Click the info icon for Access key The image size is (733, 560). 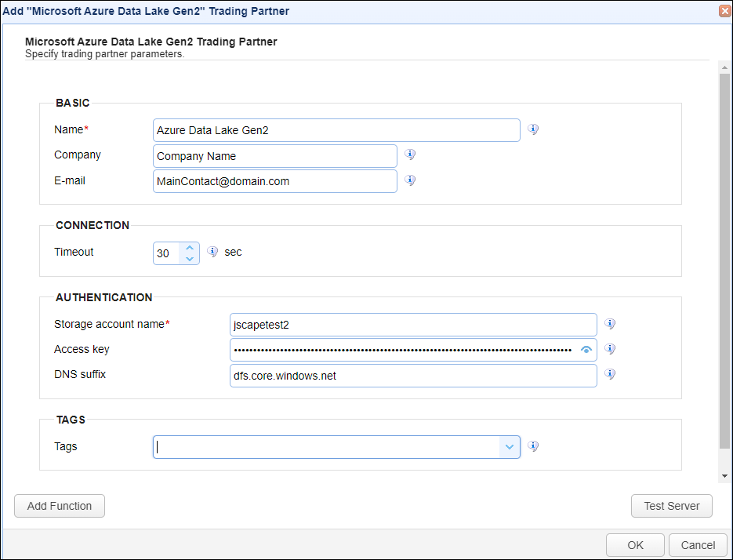pyautogui.click(x=610, y=348)
